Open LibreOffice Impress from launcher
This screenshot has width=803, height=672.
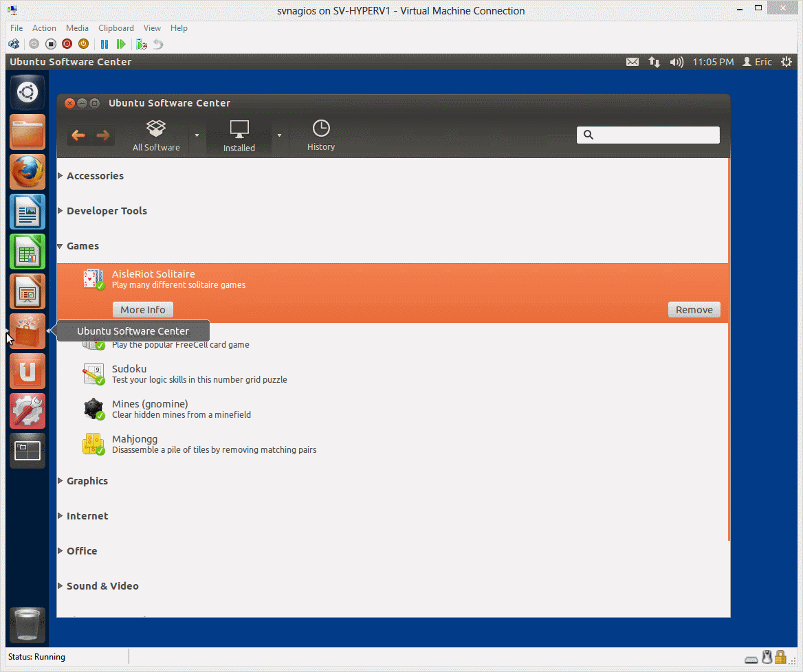(27, 292)
